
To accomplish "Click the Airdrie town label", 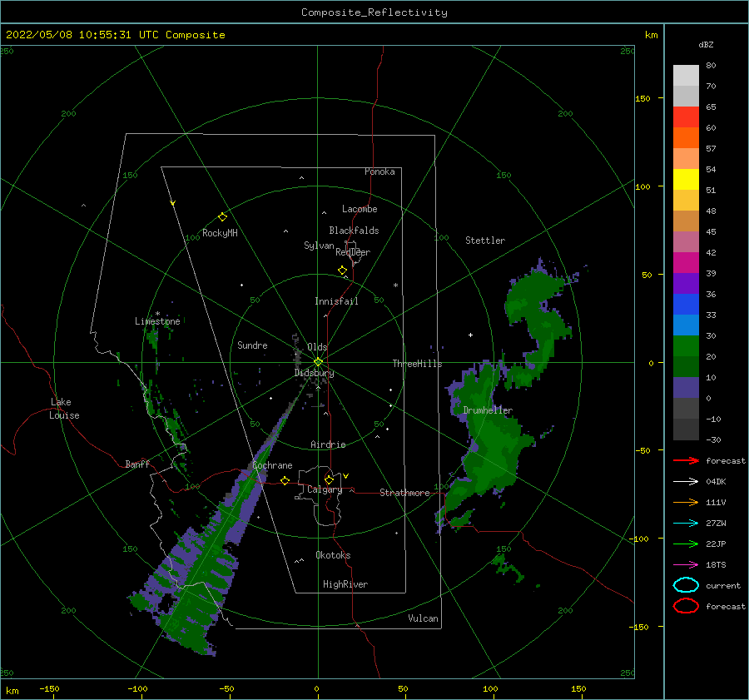I will [x=328, y=444].
